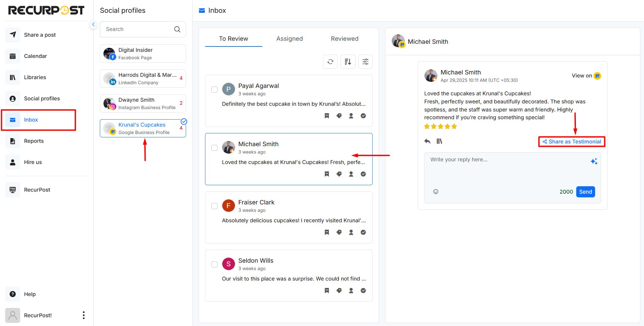
Task: Click the RecurPost logo
Action: coord(46,10)
